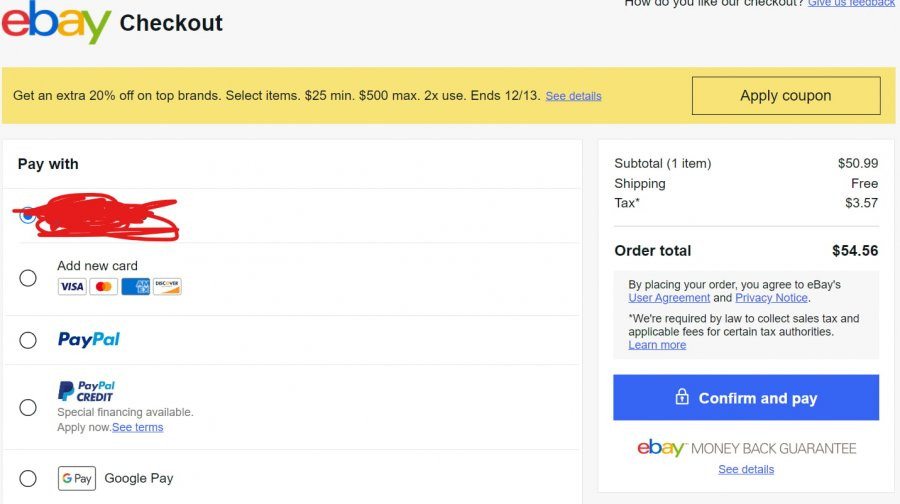
Task: Click the PayPal Credit logo
Action: point(86,391)
